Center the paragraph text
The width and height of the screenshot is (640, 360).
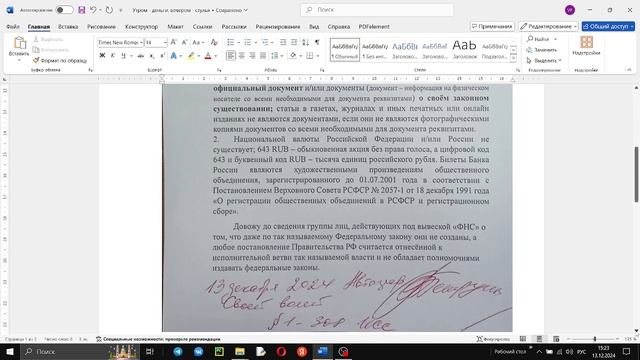pos(242,56)
